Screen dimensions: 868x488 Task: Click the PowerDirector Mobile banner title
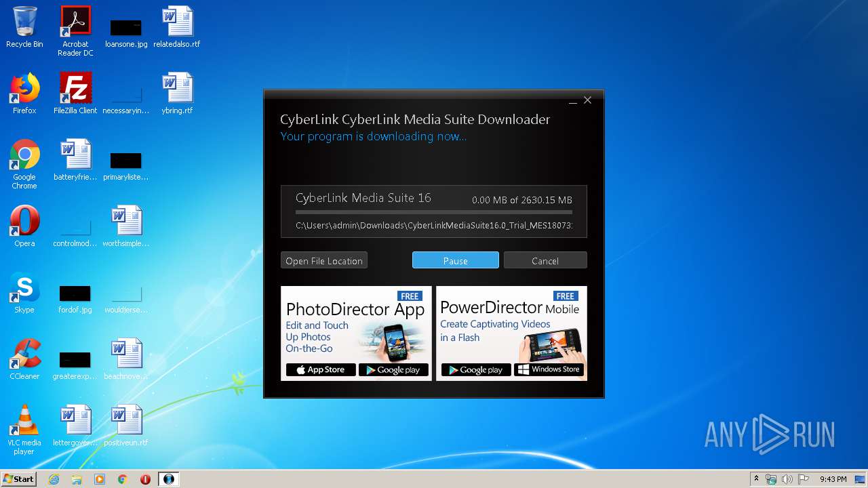(x=510, y=308)
